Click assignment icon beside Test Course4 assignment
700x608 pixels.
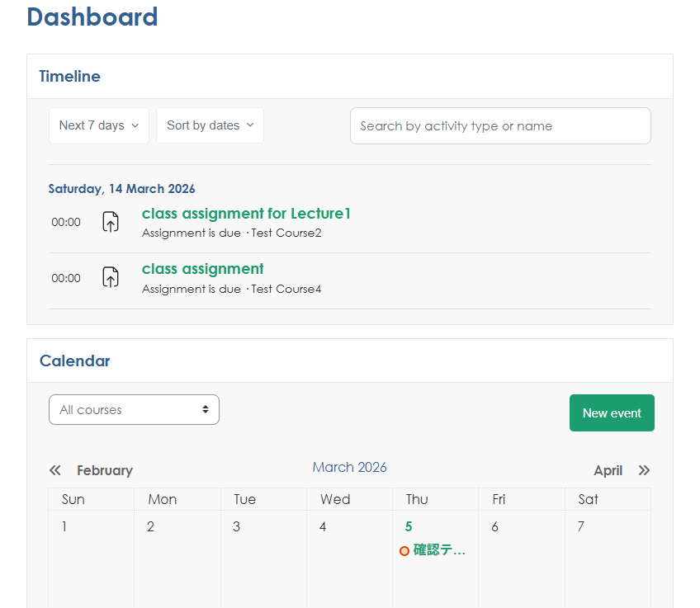(x=111, y=278)
